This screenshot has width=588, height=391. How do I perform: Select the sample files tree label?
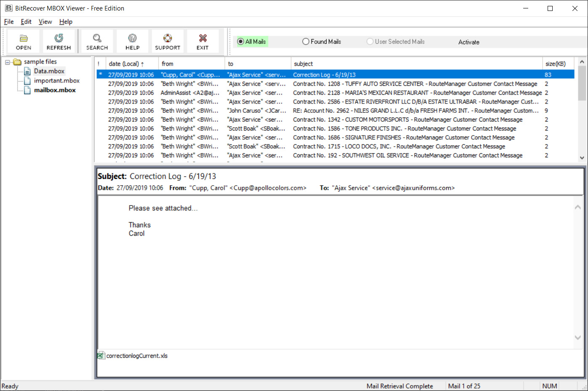[40, 62]
